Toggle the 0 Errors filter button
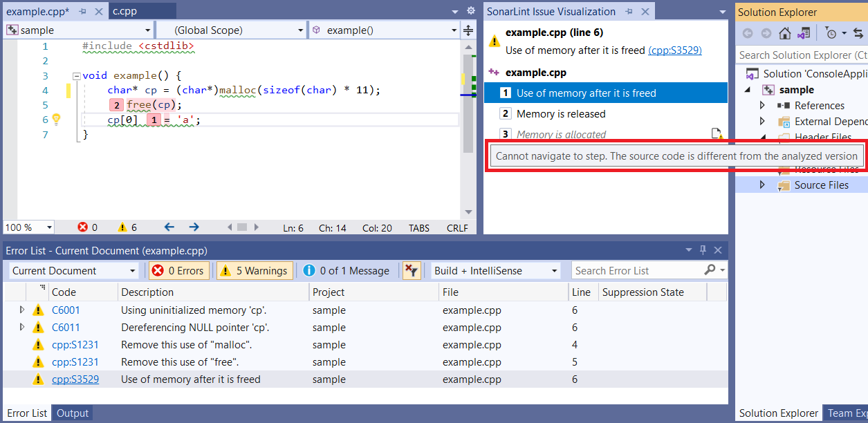 click(x=178, y=270)
